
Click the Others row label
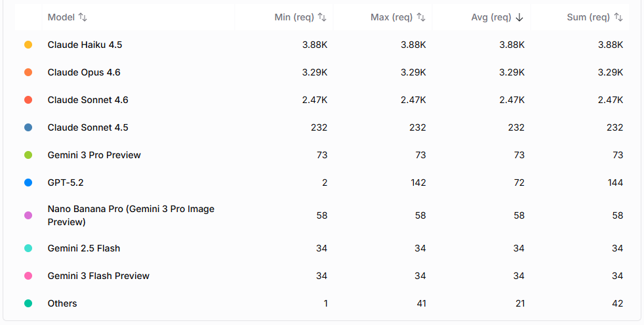click(x=62, y=303)
